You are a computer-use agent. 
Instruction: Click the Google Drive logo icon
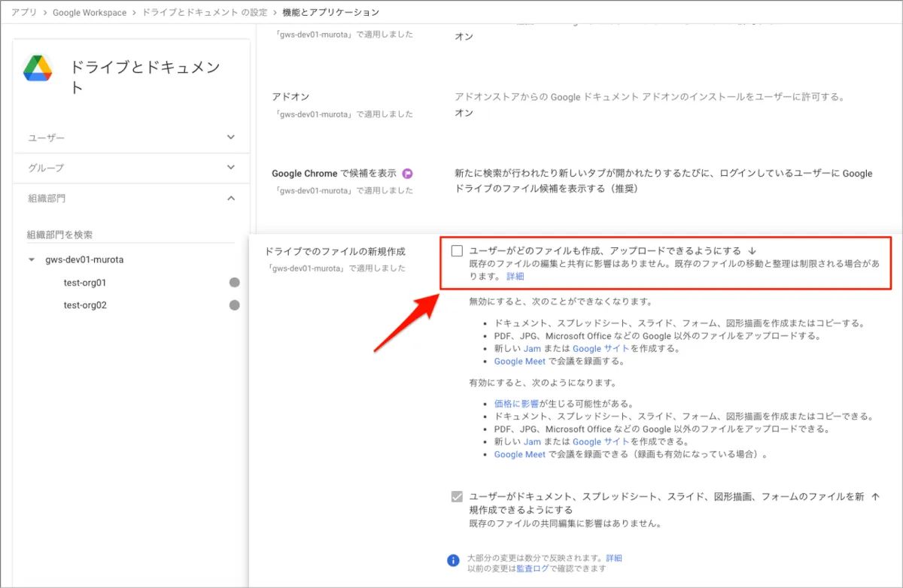37,68
